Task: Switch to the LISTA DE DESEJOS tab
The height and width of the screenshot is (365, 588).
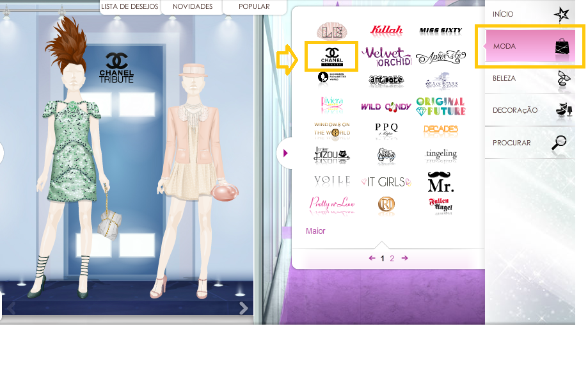Action: click(130, 6)
